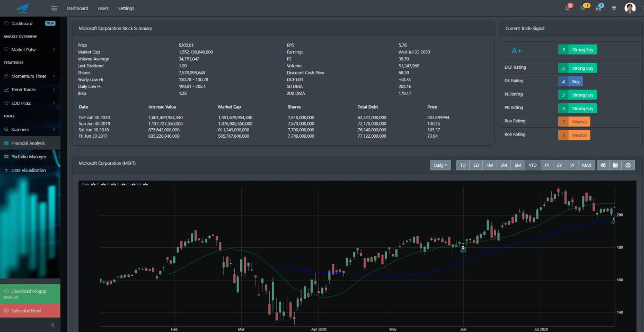Select the 2Y chart range
644x332 pixels.
click(x=559, y=165)
